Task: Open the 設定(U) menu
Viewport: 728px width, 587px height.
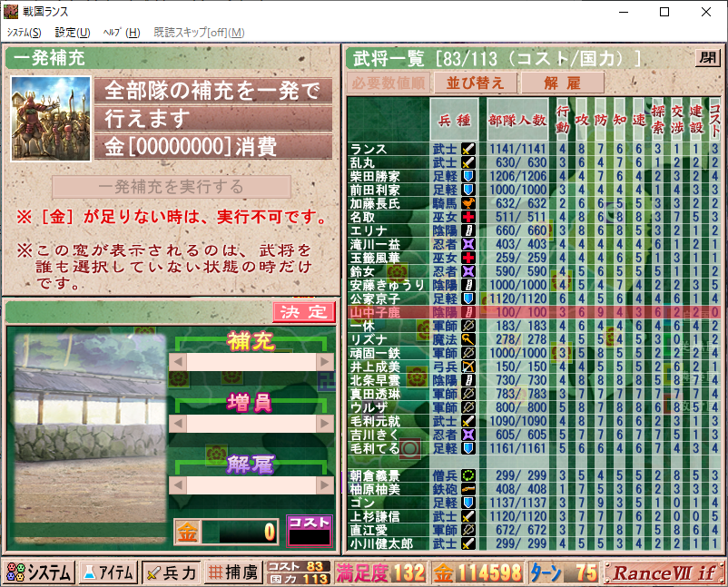Action: pos(73,33)
